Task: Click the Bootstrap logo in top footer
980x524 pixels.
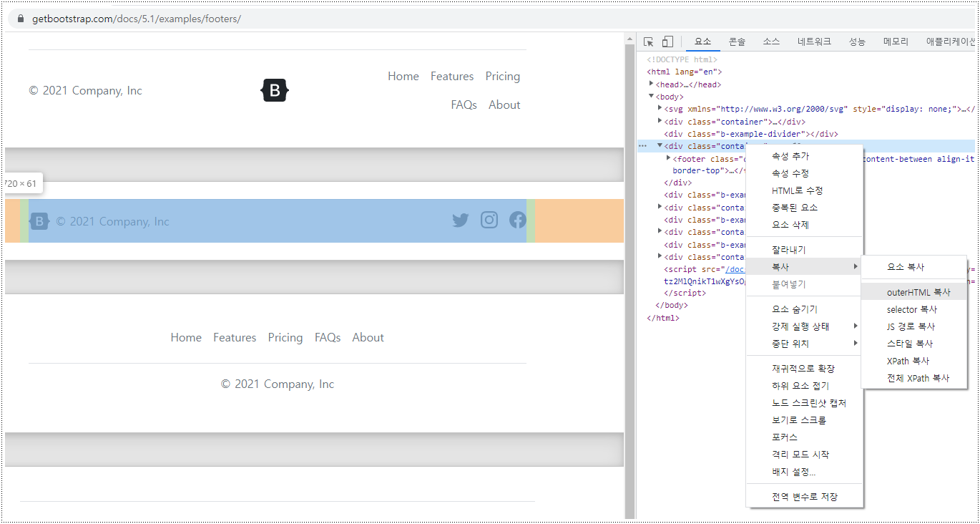Action: tap(275, 91)
